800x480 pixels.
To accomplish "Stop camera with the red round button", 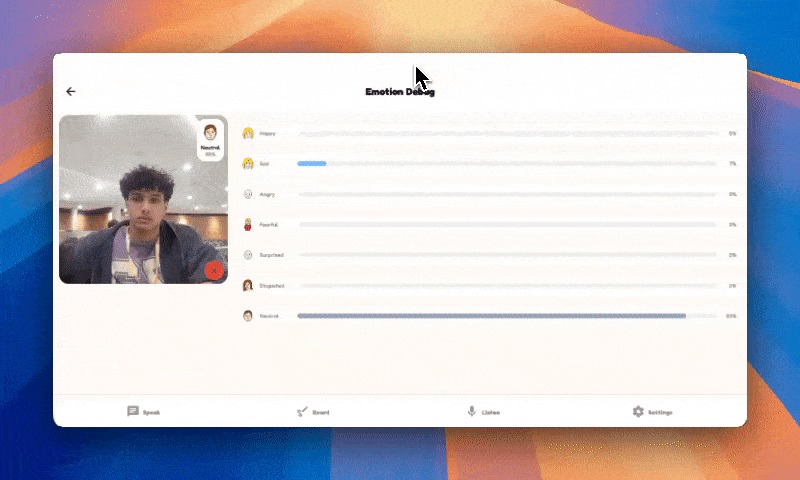I will tap(214, 270).
